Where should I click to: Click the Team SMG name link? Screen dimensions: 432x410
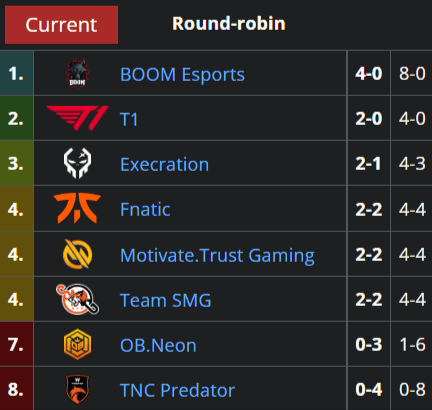tap(166, 300)
